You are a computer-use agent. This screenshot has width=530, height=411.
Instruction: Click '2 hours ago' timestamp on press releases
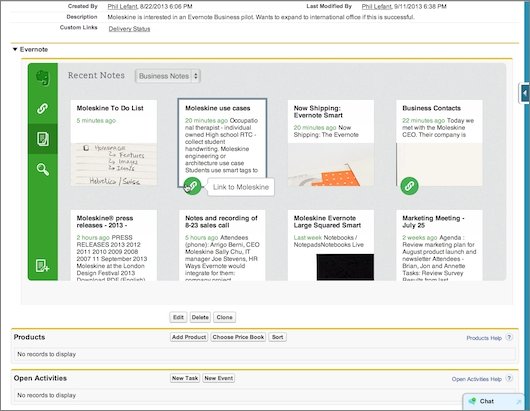point(93,237)
